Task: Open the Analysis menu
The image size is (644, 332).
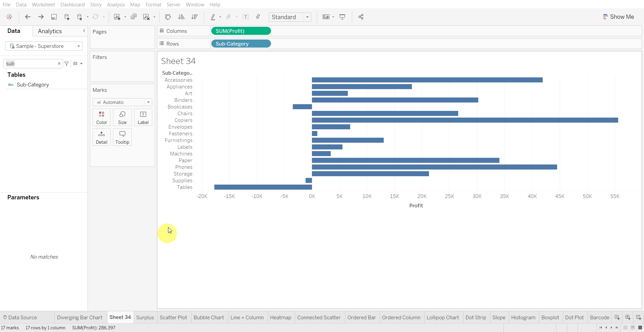Action: (x=116, y=4)
